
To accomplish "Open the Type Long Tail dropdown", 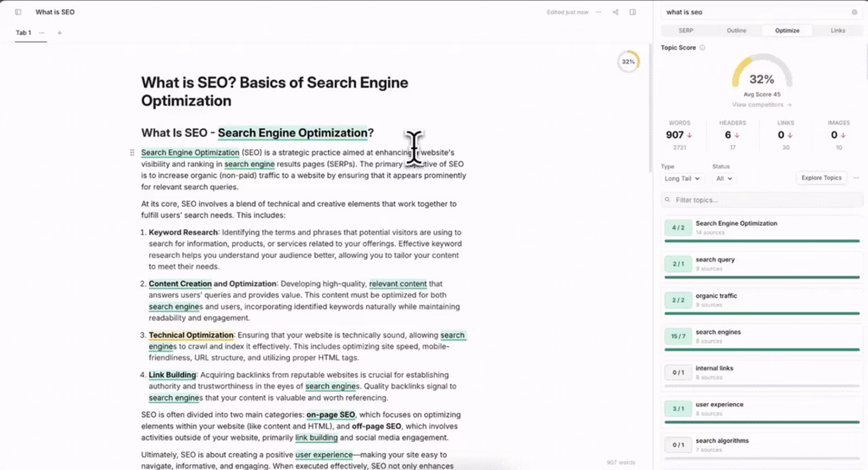I will coord(683,178).
